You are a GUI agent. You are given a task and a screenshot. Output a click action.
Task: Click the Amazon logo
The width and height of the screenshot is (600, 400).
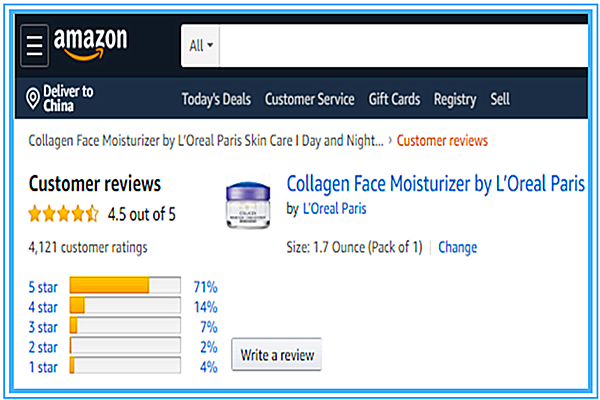coord(91,43)
